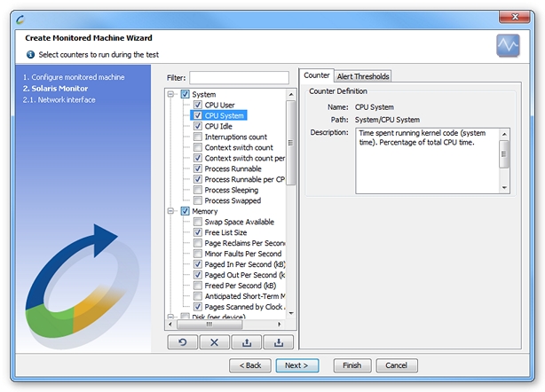Click the application logo in title bar
The image size is (545, 392).
coord(20,20)
